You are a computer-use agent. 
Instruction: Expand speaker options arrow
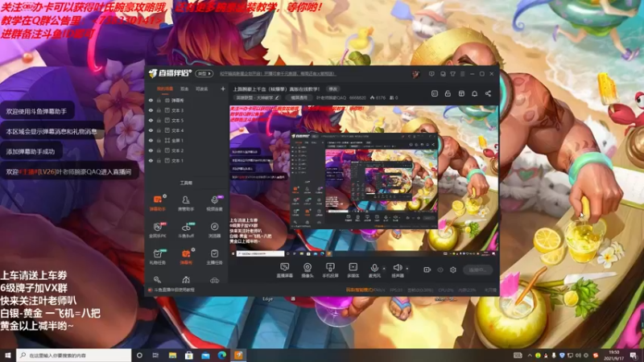pos(407,269)
